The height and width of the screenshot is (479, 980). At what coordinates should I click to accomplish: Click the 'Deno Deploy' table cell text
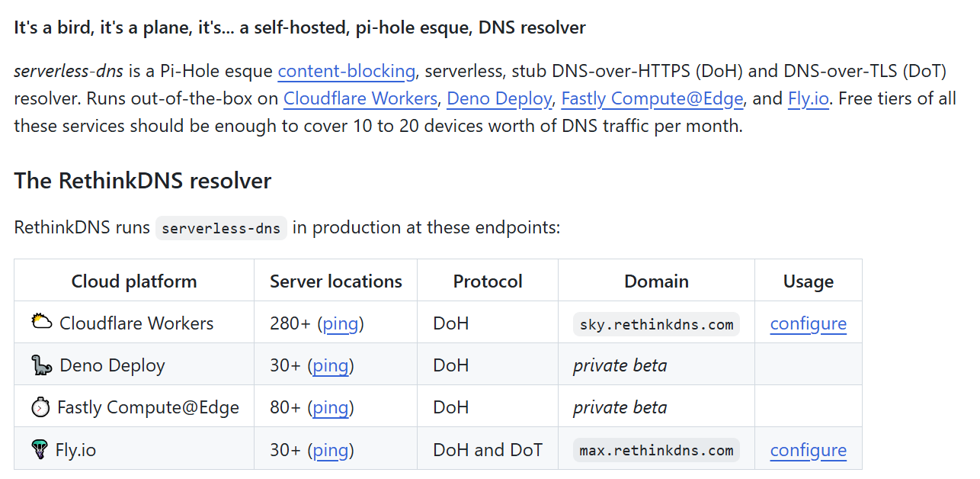[x=112, y=365]
